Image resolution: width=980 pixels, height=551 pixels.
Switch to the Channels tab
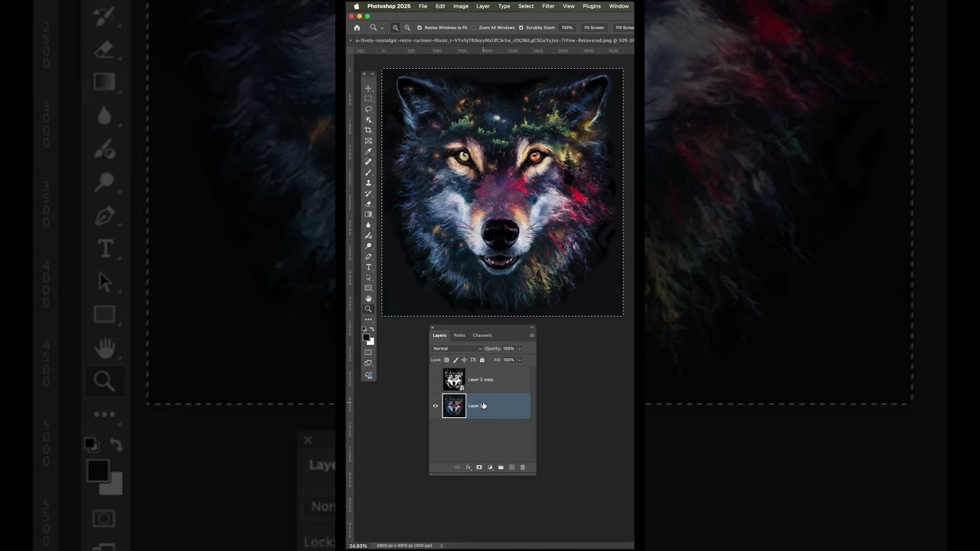pos(482,335)
